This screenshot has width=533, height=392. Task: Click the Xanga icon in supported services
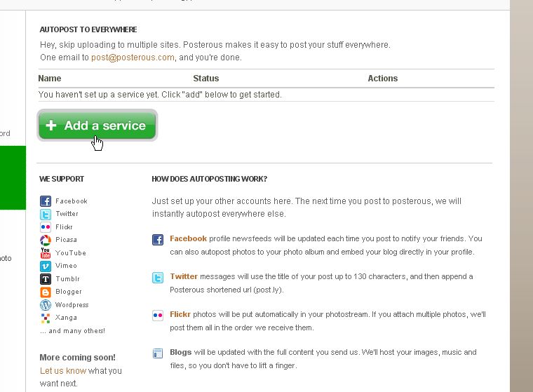point(45,318)
